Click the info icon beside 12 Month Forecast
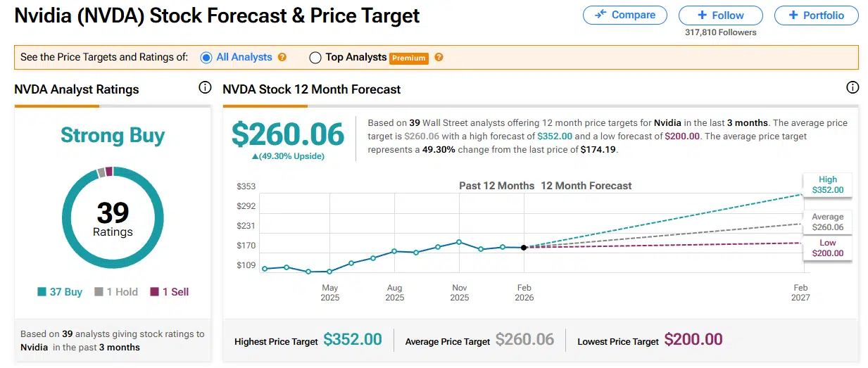The width and height of the screenshot is (868, 368). tap(853, 88)
